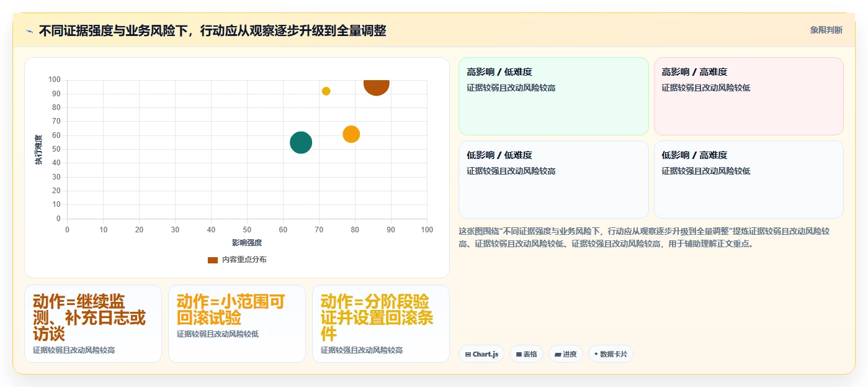This screenshot has width=868, height=387.
Task: Click the 数据卡片 tag chip
Action: point(611,354)
